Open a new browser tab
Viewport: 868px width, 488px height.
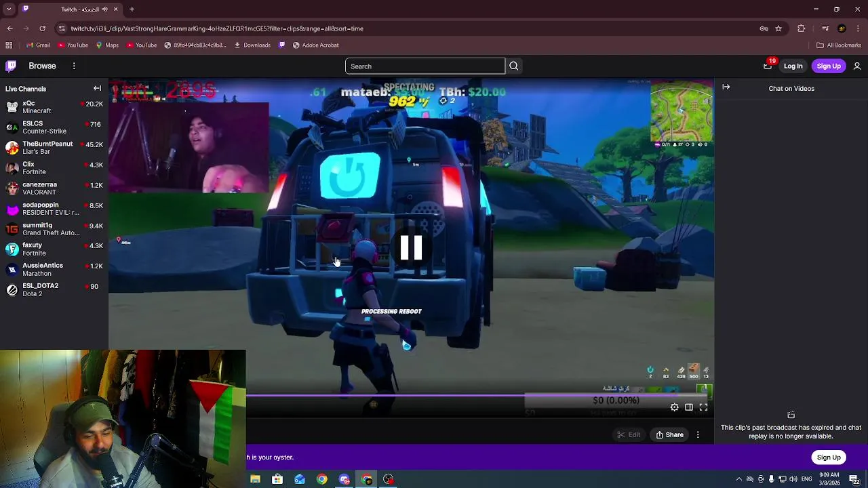(x=132, y=9)
